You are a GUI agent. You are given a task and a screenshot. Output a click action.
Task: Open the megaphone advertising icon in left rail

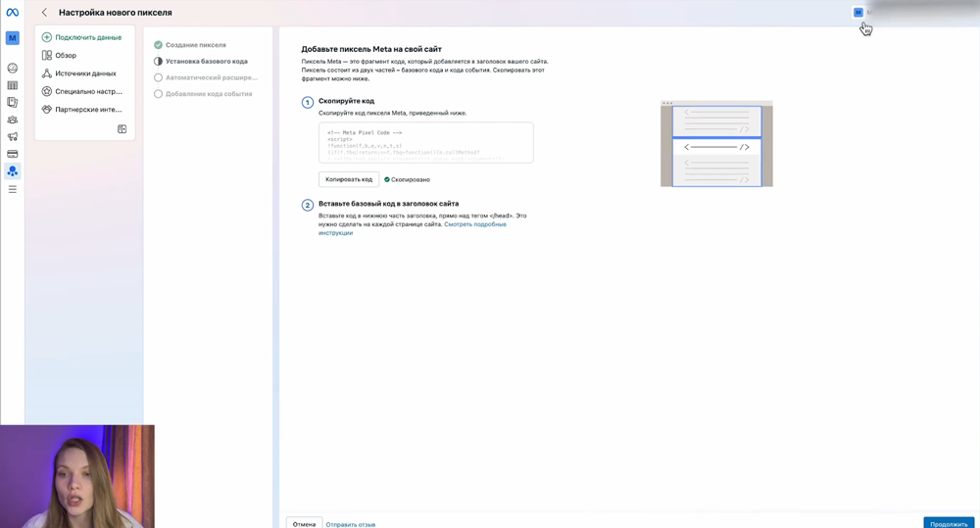coord(13,136)
